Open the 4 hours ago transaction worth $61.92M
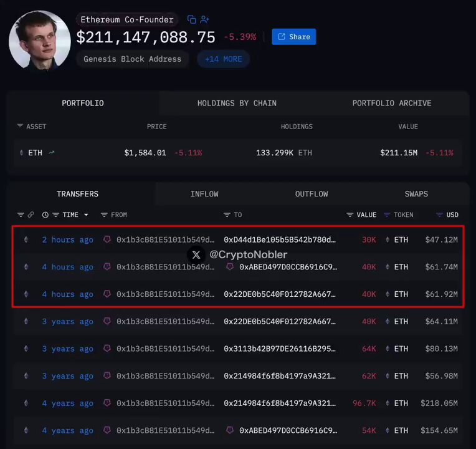The height and width of the screenshot is (449, 476). 68,294
